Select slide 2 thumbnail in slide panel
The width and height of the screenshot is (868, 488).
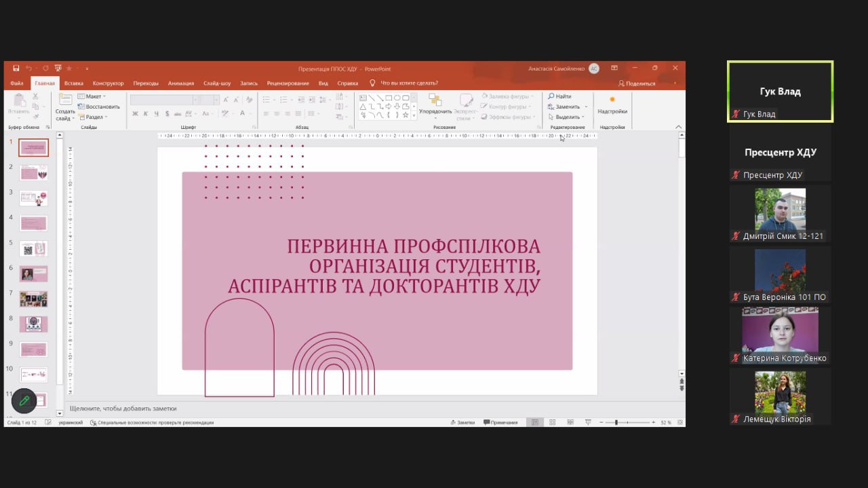click(x=33, y=172)
